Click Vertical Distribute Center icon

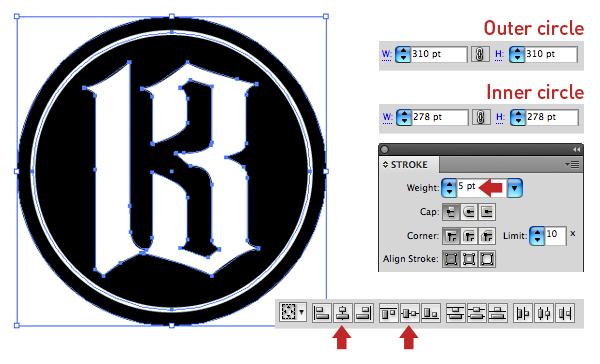pos(476,313)
